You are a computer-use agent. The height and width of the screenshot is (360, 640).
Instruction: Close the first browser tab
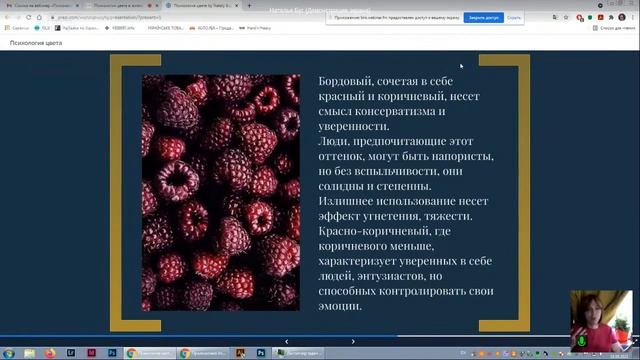tap(77, 6)
